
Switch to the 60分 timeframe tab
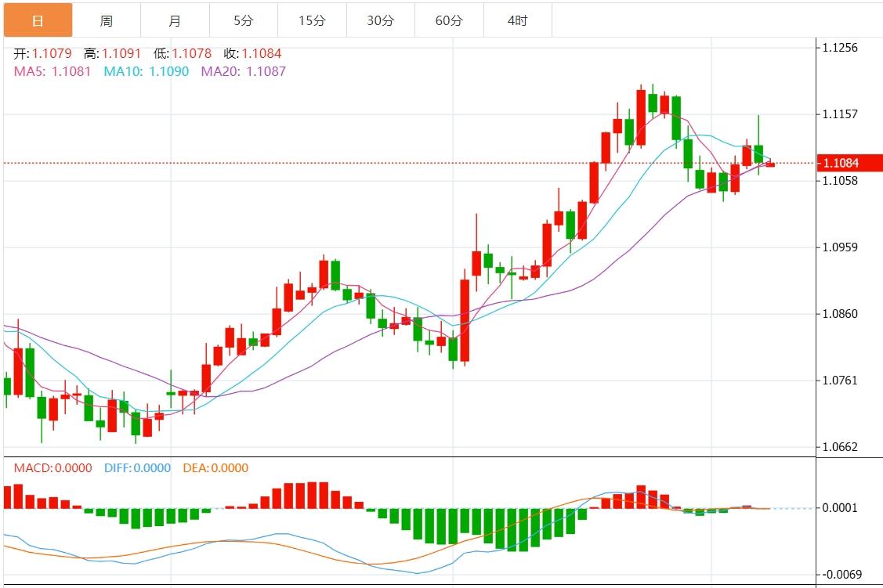pyautogui.click(x=449, y=20)
